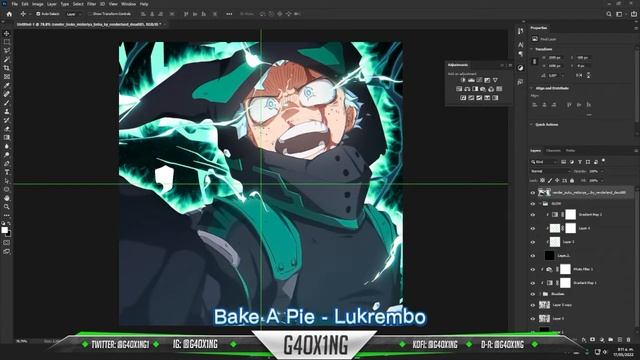
Task: Hide the Layer 5 copy layer
Action: point(533,305)
